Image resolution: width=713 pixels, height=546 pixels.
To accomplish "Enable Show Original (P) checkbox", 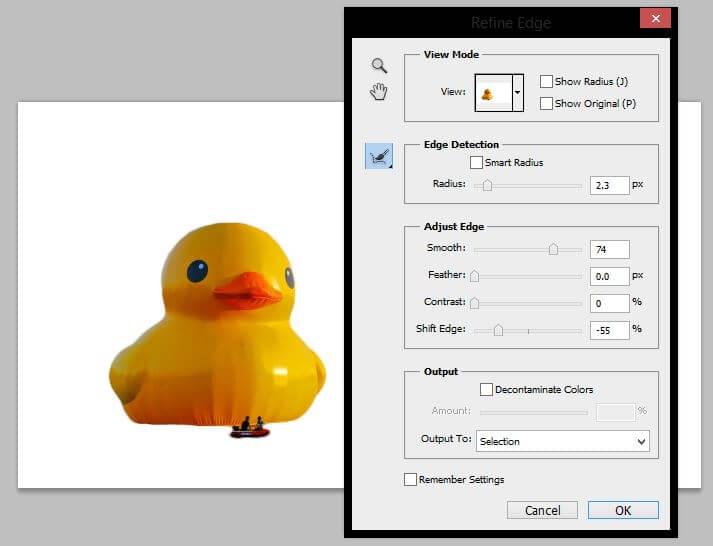I will point(546,103).
